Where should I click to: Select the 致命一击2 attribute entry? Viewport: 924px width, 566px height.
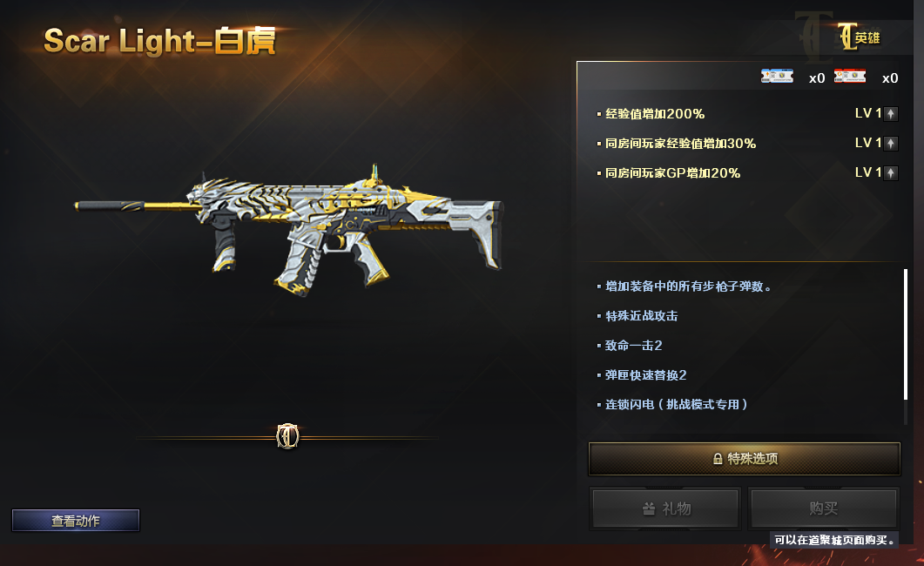(x=633, y=345)
